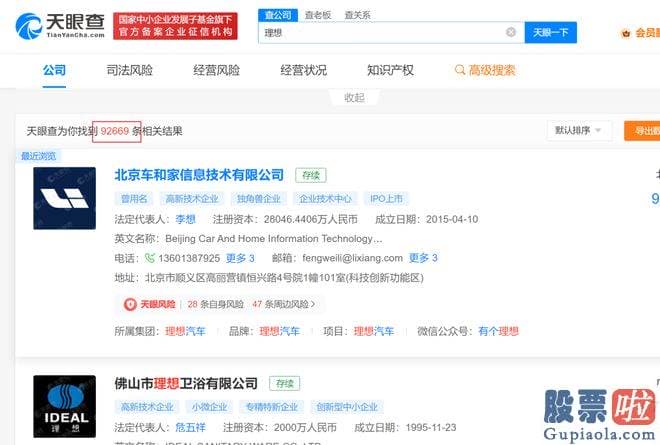The height and width of the screenshot is (445, 660).
Task: Click the IPO上市 tag
Action: pos(386,198)
